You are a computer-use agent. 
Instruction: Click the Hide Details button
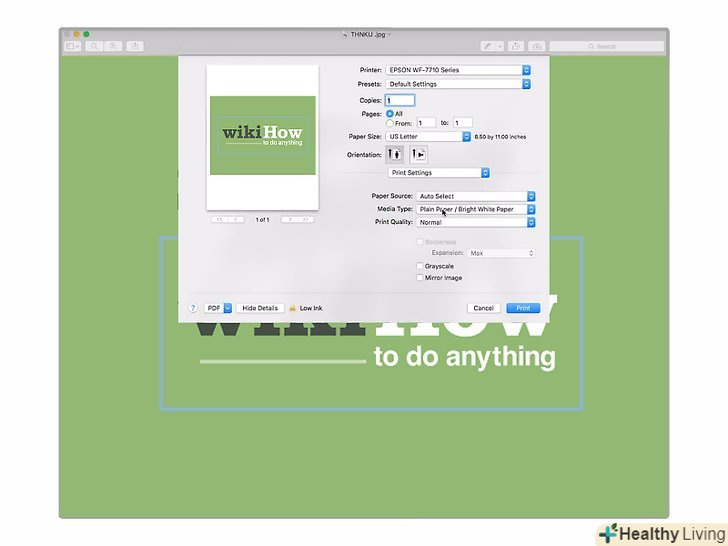[x=260, y=308]
